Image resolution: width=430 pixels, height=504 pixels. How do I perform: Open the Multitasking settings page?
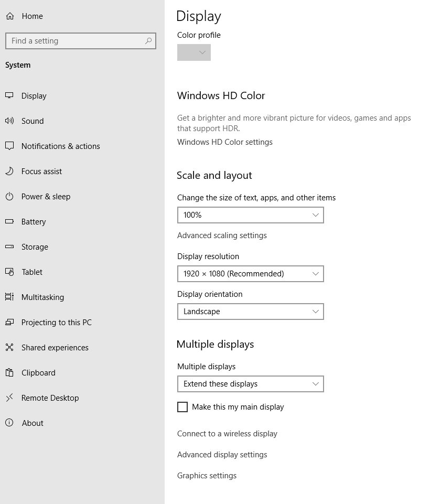tap(42, 297)
